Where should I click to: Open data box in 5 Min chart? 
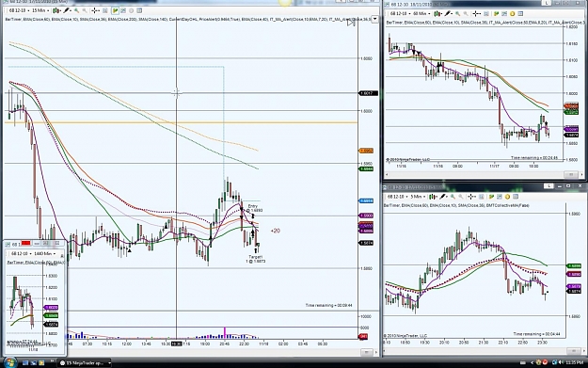481,196
